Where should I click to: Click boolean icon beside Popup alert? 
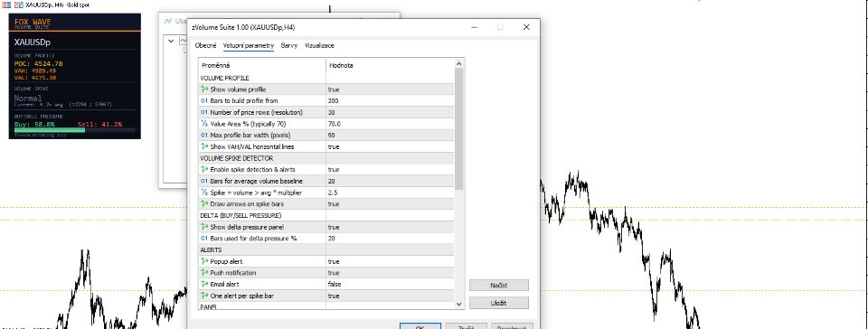[204, 261]
